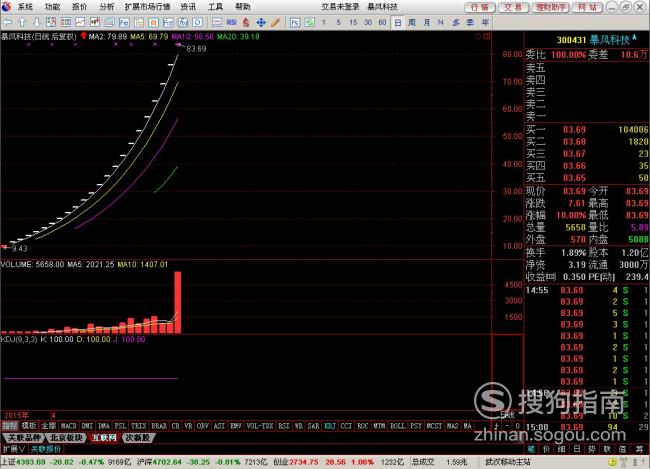Click the 沪深 index value 4702.84
Screen dimensions: 650x469
point(167,462)
